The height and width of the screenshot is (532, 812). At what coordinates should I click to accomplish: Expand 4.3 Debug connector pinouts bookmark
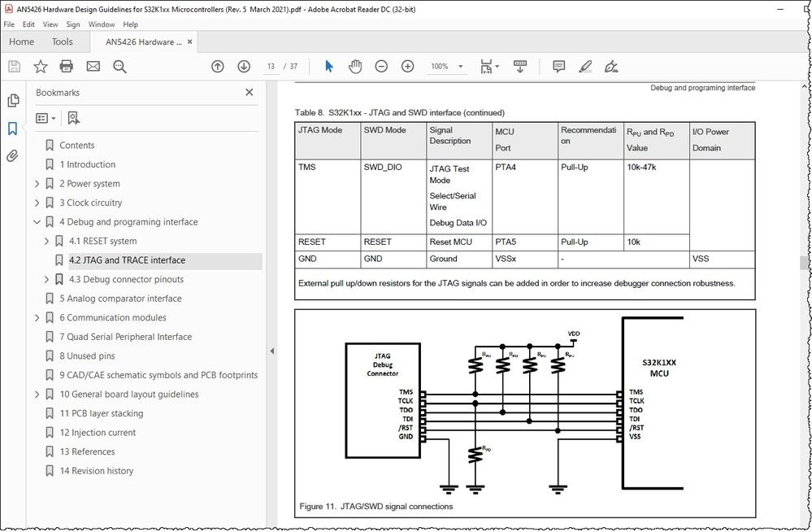pyautogui.click(x=46, y=280)
